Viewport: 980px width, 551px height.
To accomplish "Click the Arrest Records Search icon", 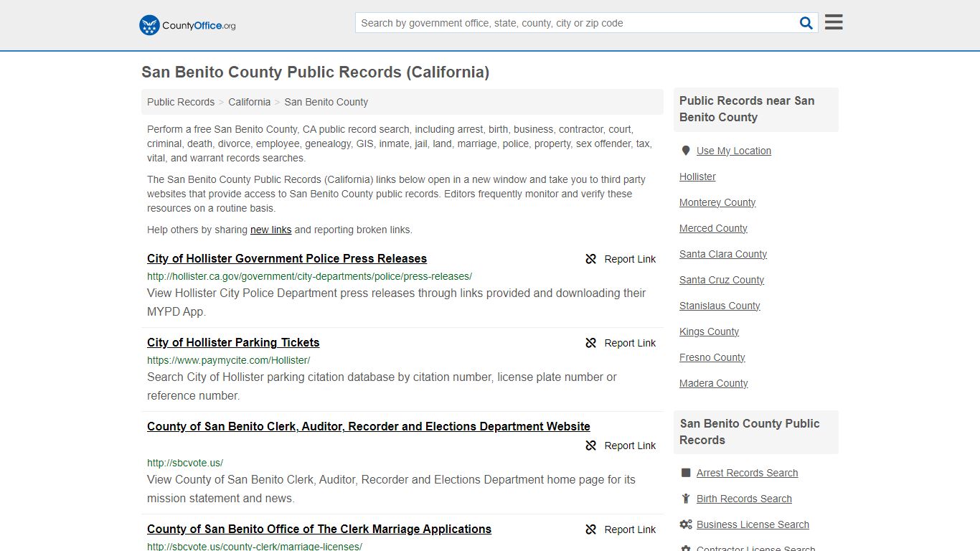I will point(686,473).
